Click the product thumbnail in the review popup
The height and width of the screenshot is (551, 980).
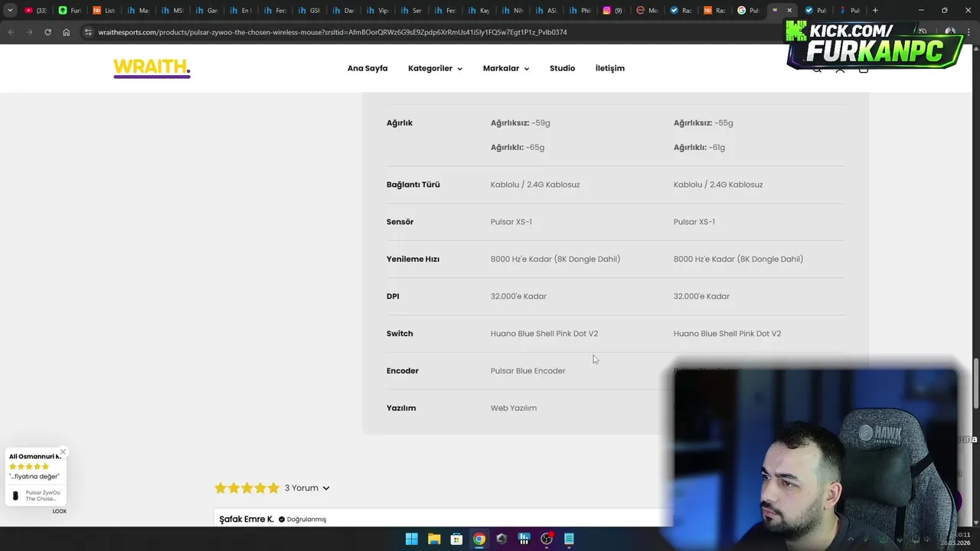tap(15, 496)
